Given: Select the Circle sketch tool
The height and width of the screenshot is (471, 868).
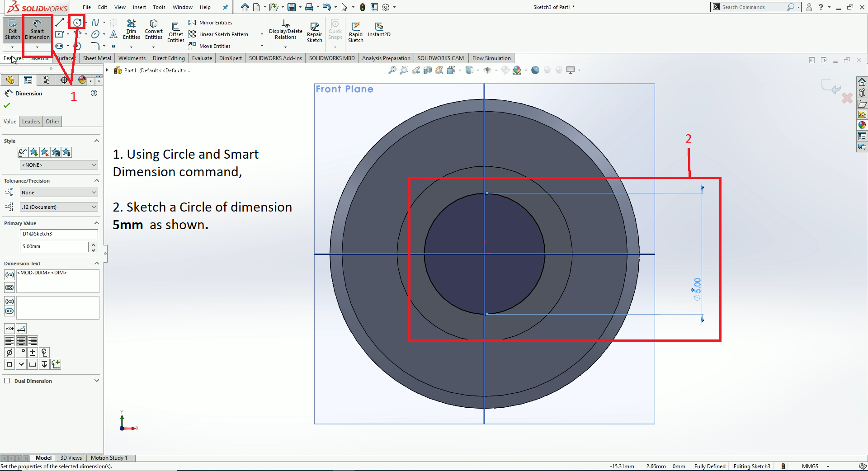Looking at the screenshot, I should (x=77, y=22).
